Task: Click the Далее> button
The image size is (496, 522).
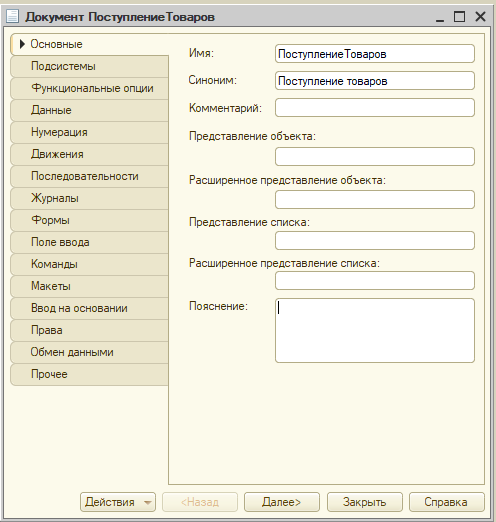Action: pyautogui.click(x=282, y=502)
